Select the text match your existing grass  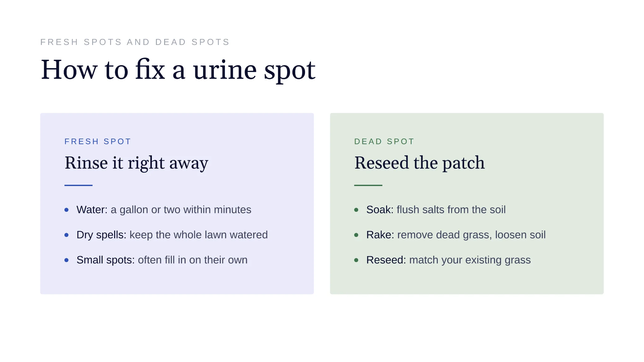point(470,260)
